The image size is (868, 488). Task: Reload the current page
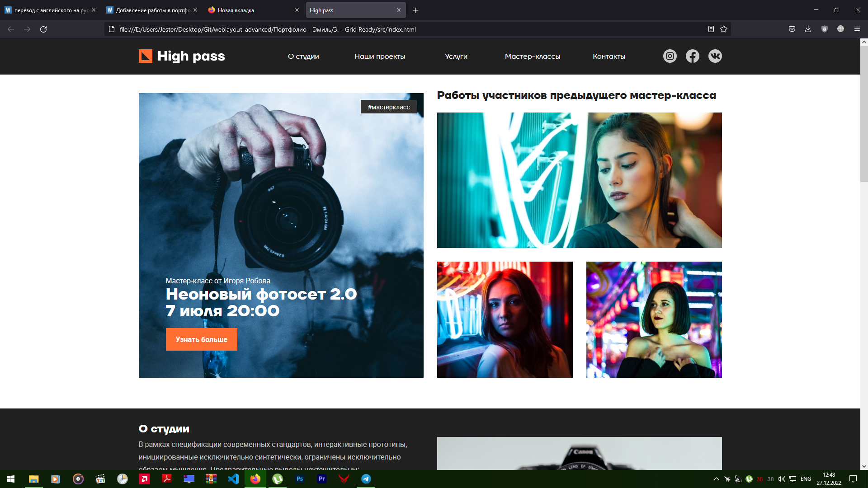click(43, 29)
